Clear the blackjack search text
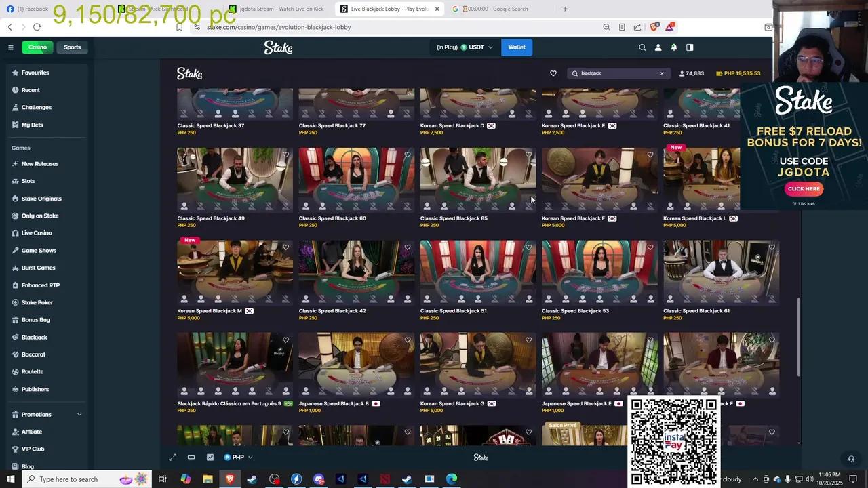Image resolution: width=868 pixels, height=488 pixels. coord(662,73)
